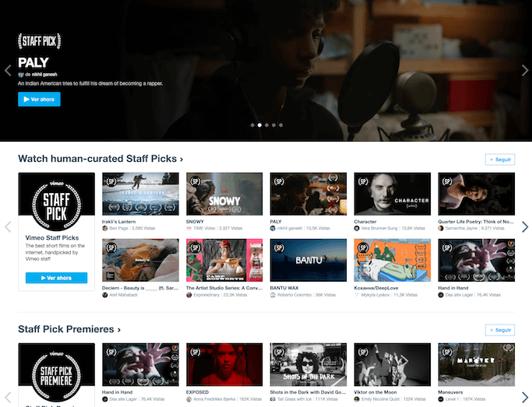532x407 pixels.
Task: Open Character video title link
Action: [365, 222]
